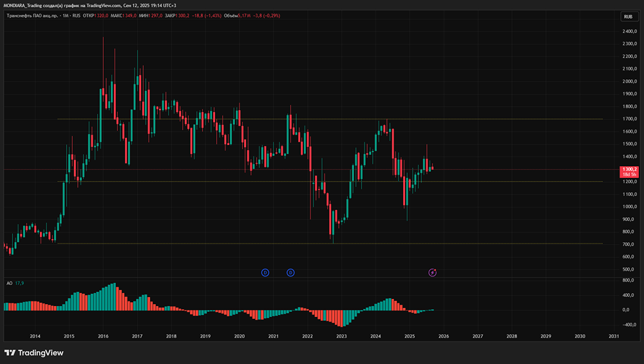
Task: Click the 2016 label on time axis
Action: [x=103, y=336]
